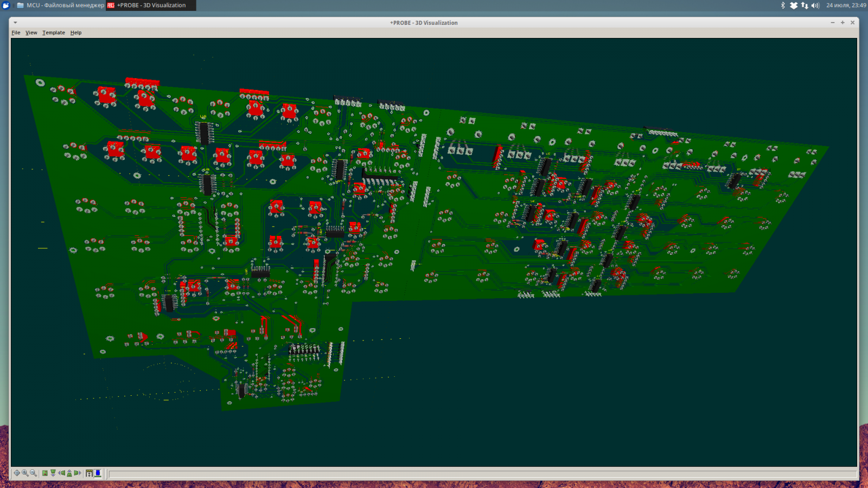
Task: Click the status bar field at the bottom
Action: coord(482,474)
